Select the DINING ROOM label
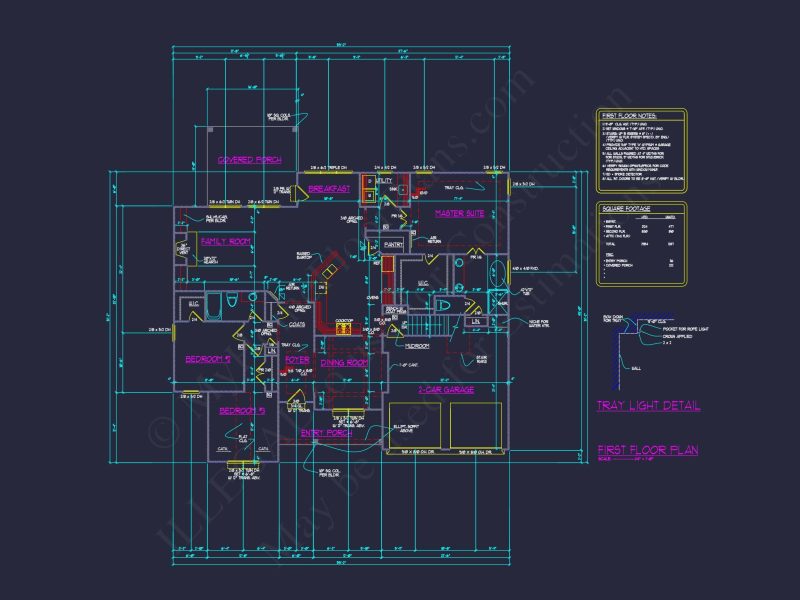 344,363
